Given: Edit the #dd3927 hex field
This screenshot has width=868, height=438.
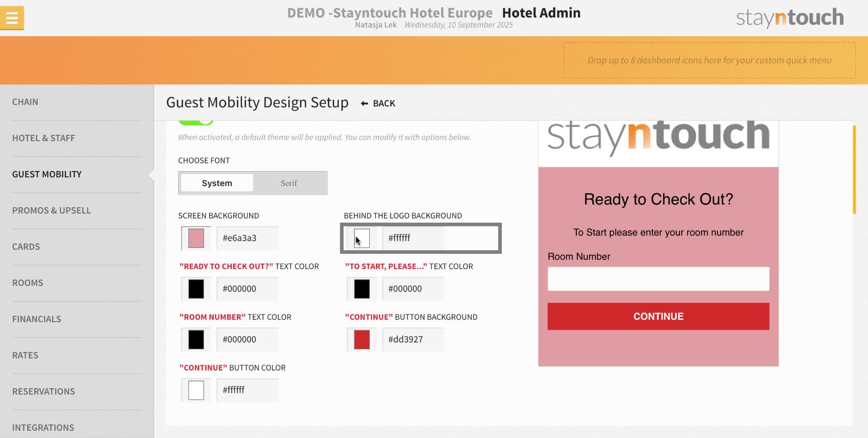Looking at the screenshot, I should tap(413, 339).
